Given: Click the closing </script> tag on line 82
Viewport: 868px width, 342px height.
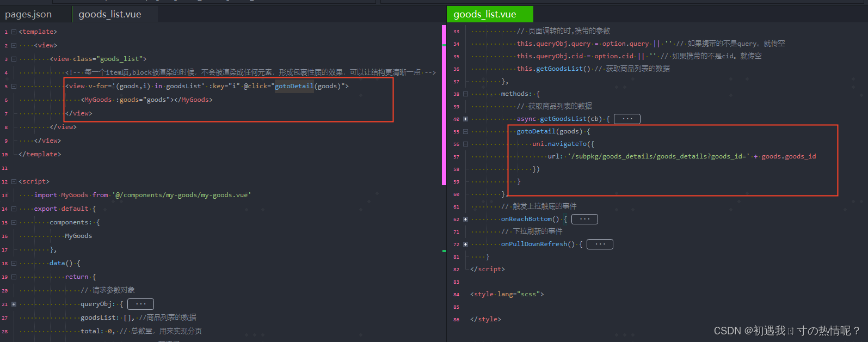Looking at the screenshot, I should click(488, 269).
